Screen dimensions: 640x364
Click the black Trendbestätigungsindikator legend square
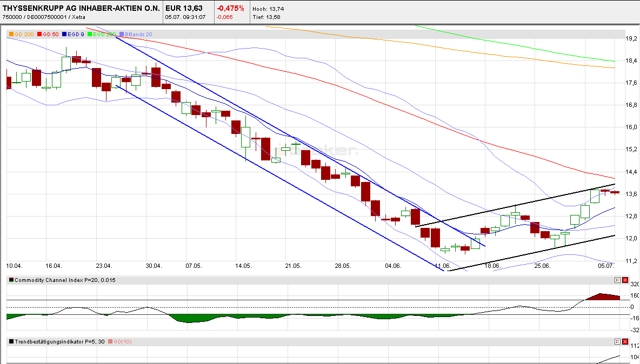click(x=11, y=341)
